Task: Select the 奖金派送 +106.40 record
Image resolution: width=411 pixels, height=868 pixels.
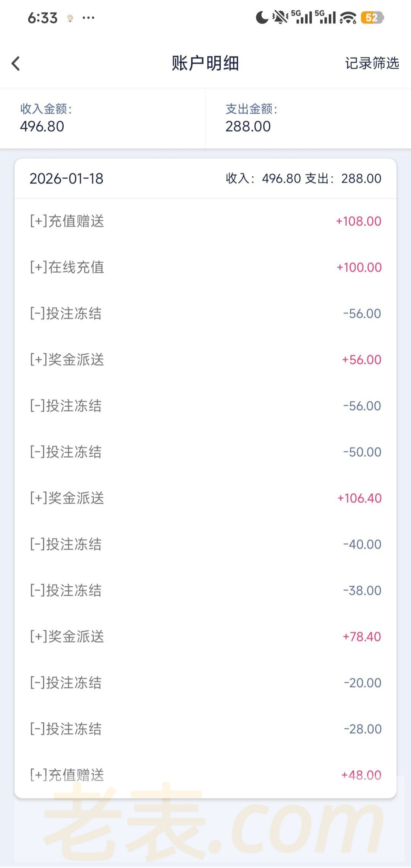Action: (205, 498)
